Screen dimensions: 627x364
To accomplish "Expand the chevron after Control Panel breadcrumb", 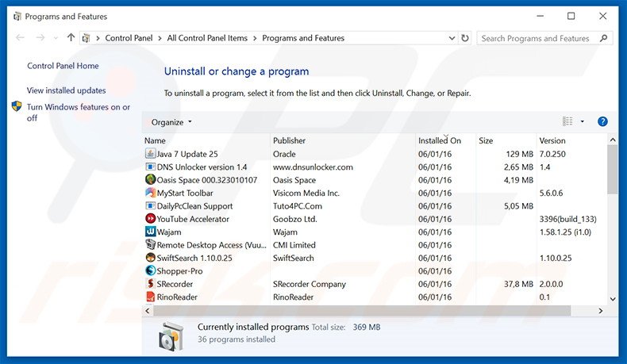I will pyautogui.click(x=160, y=38).
